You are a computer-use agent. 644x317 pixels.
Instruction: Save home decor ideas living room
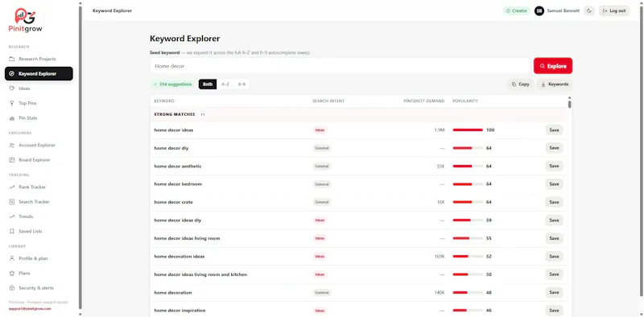[x=554, y=238]
